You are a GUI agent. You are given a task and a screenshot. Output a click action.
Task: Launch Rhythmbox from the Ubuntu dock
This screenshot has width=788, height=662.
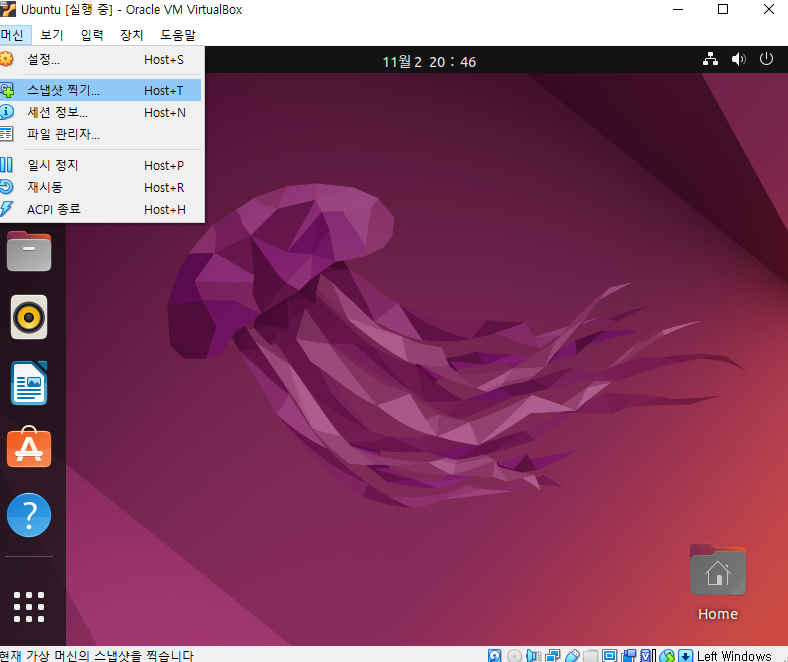point(29,317)
